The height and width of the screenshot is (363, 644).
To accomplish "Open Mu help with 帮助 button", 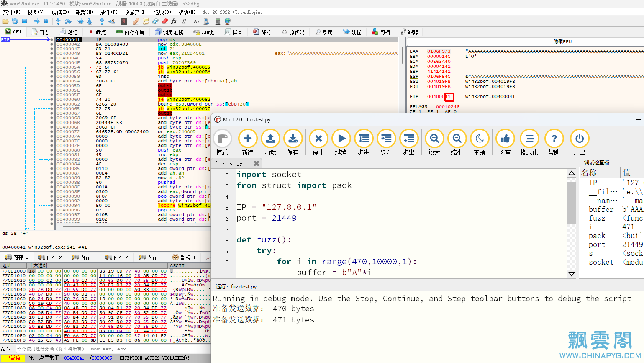I will pos(554,143).
